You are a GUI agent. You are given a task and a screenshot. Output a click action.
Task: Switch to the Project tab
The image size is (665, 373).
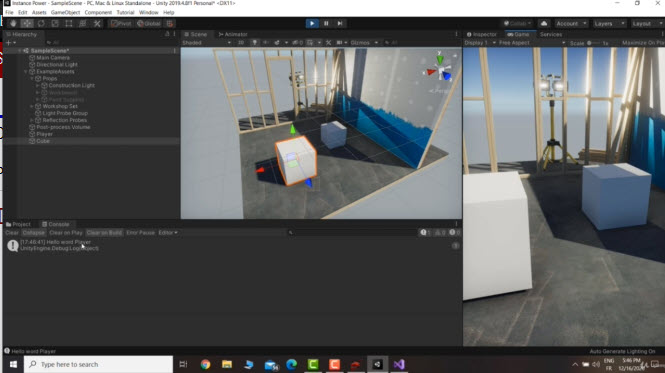(19, 224)
